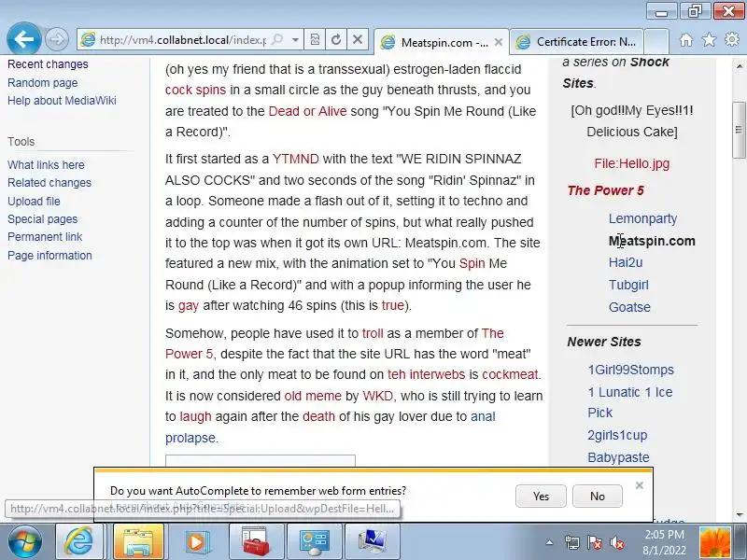Image resolution: width=747 pixels, height=560 pixels.
Task: Click Internet Explorer in the taskbar
Action: 79,541
